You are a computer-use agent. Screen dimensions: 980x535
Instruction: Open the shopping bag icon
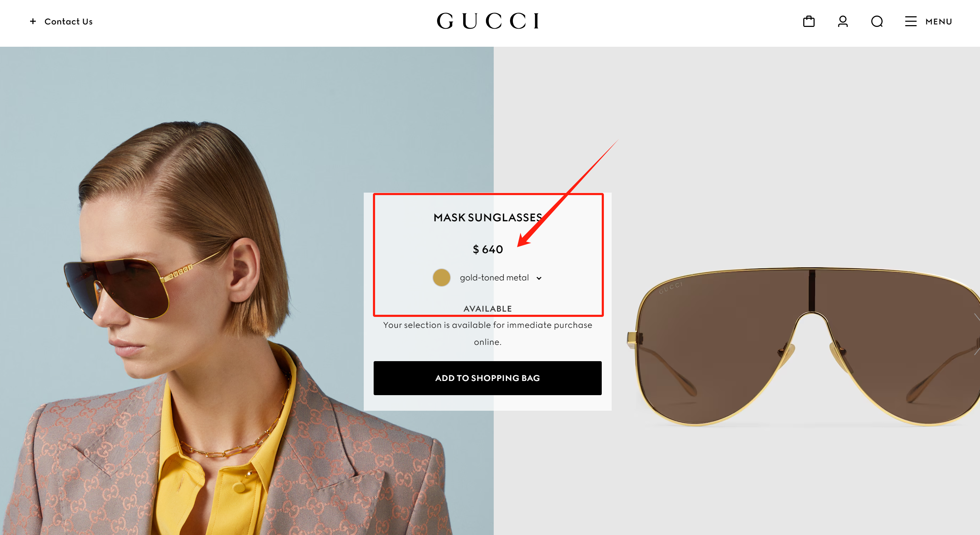tap(809, 21)
